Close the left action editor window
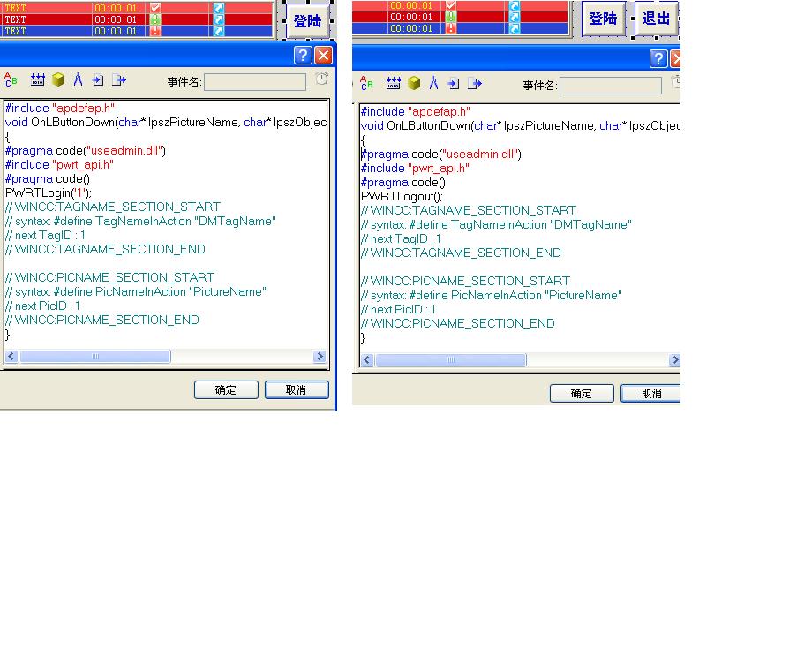 pyautogui.click(x=324, y=55)
